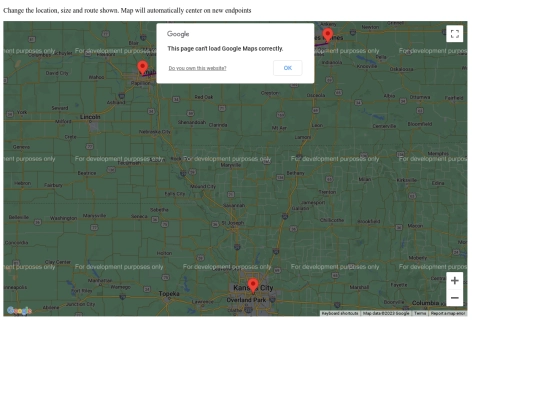
Task: Click the Ottumwa town label
Action: point(420,97)
